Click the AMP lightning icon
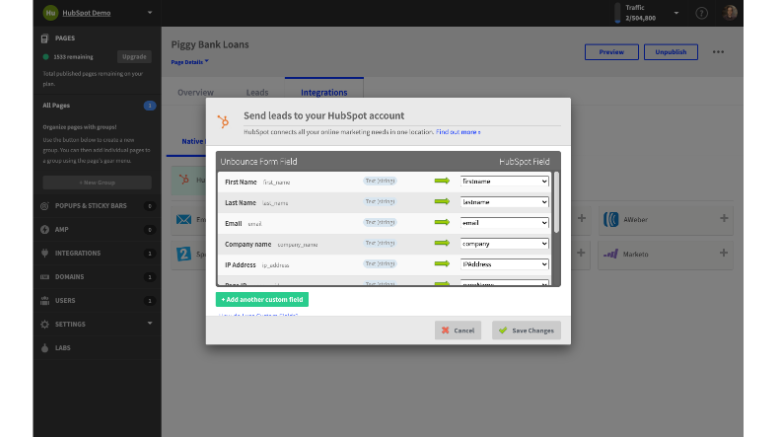 click(x=45, y=229)
